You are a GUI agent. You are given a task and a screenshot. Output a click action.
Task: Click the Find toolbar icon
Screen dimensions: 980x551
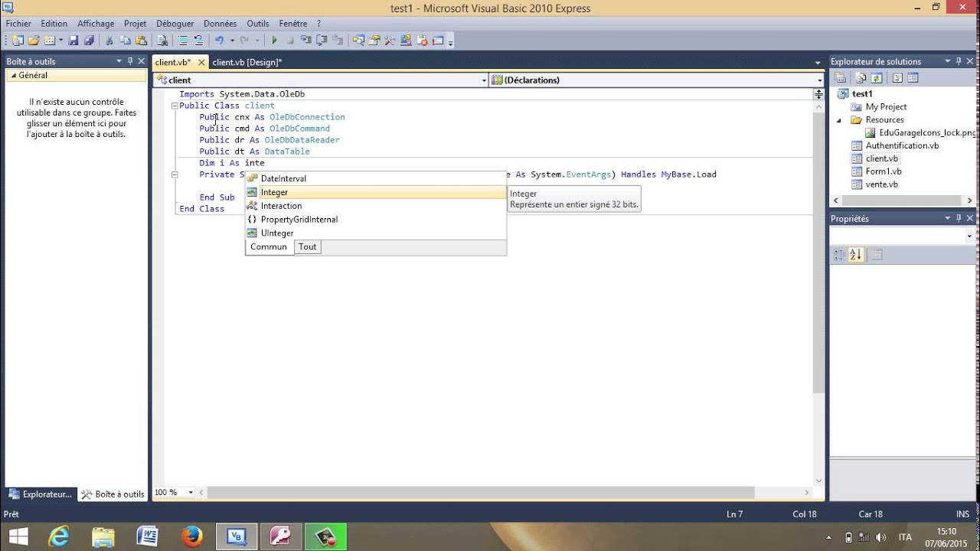[x=162, y=41]
